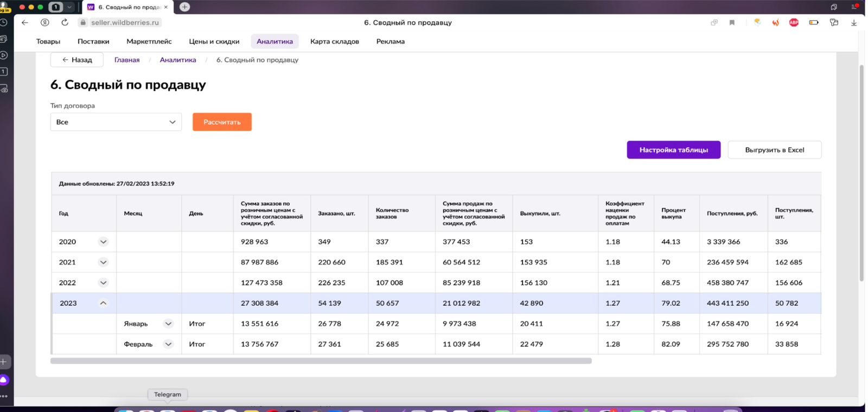Click the weather extension icon
Screen dimensions: 868x412
click(757, 23)
